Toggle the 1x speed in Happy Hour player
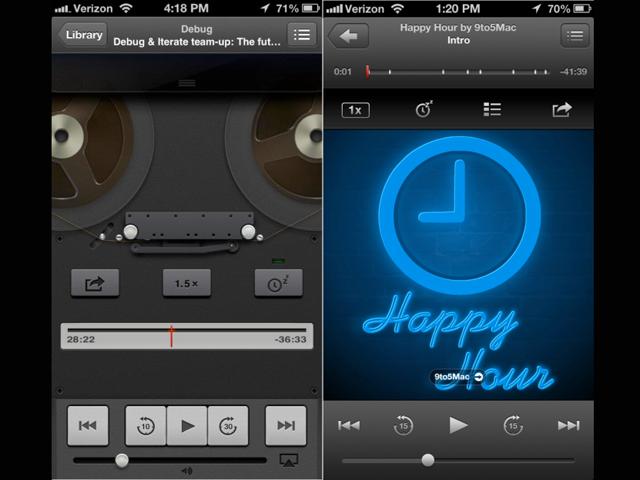Viewport: 640px width, 480px height. pyautogui.click(x=355, y=110)
